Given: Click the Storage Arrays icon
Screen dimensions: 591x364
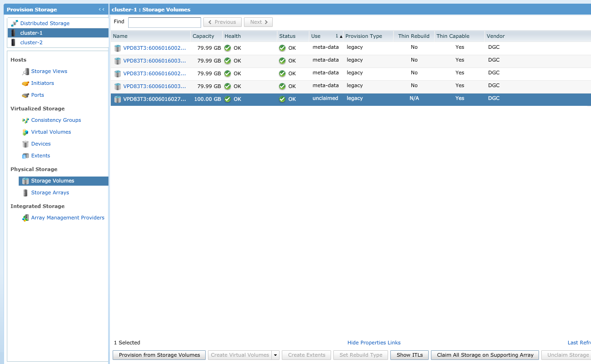Looking at the screenshot, I should 26,193.
